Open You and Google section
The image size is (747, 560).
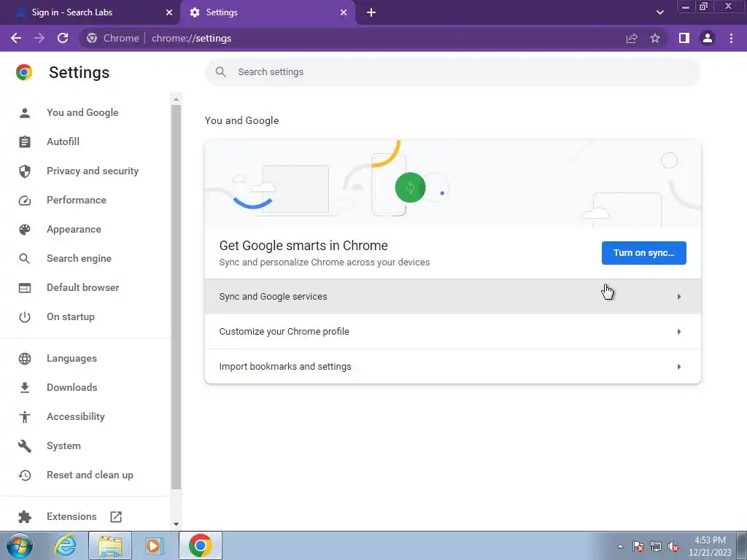(82, 112)
